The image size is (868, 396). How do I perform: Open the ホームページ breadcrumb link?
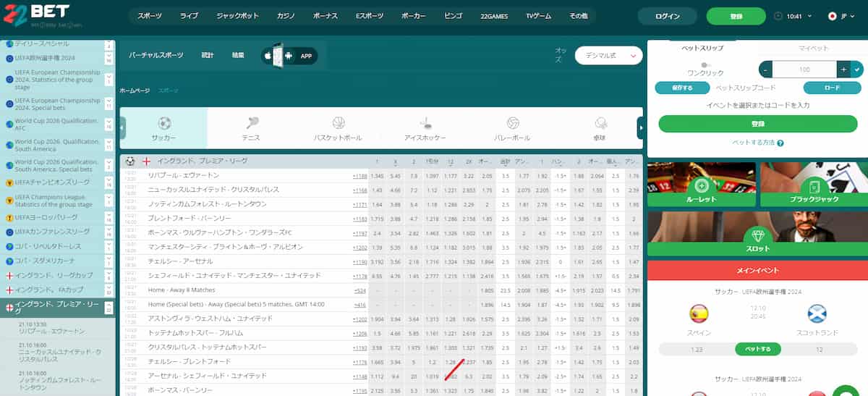135,90
